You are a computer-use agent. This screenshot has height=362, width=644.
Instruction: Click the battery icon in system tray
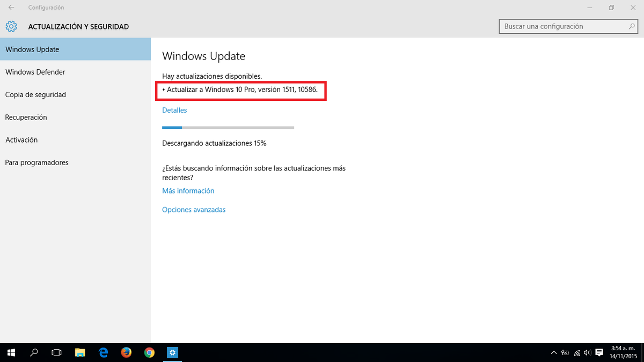click(x=564, y=352)
